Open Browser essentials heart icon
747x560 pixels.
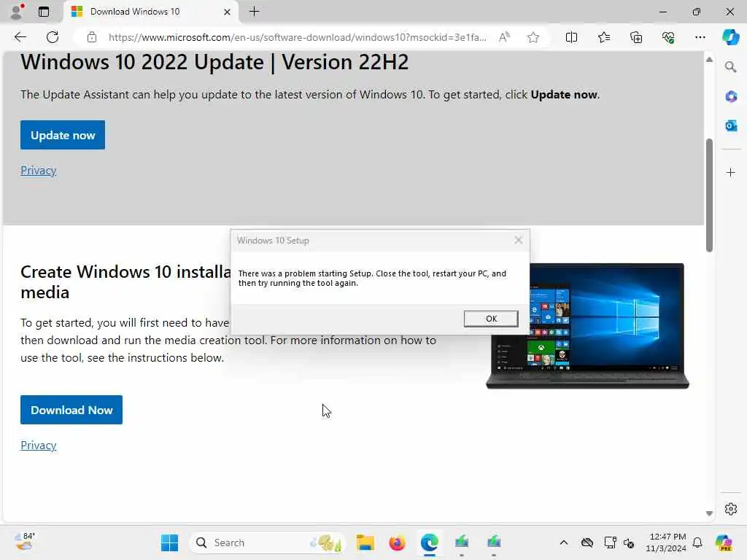[x=668, y=37]
